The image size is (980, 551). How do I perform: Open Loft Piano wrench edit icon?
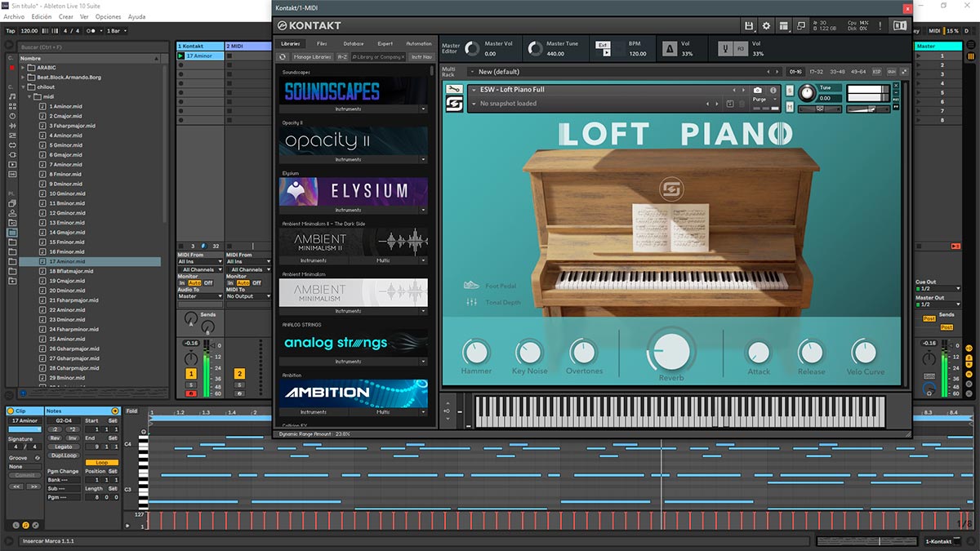click(x=454, y=90)
